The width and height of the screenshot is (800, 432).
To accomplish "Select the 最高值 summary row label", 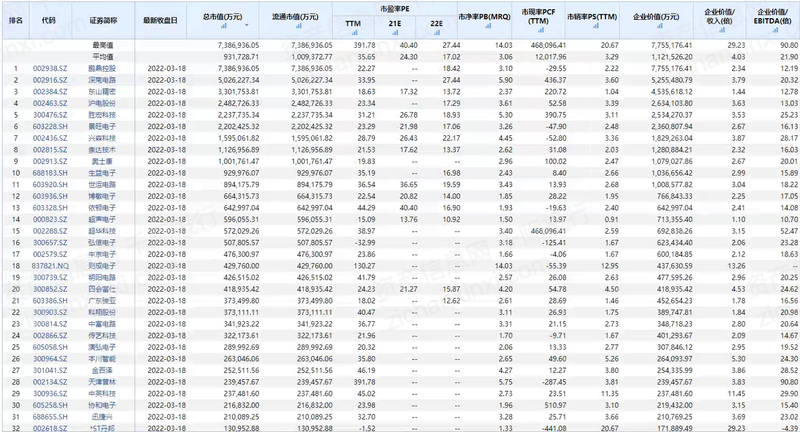I will (103, 45).
